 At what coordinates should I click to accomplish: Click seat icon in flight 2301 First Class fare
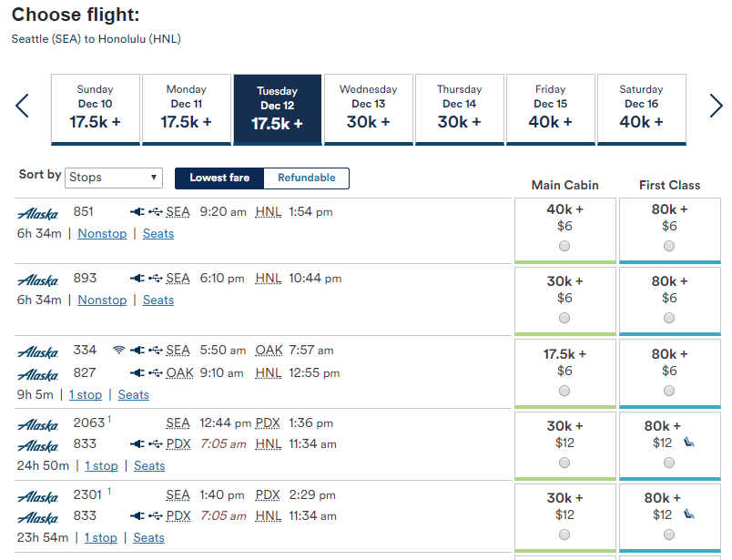688,514
